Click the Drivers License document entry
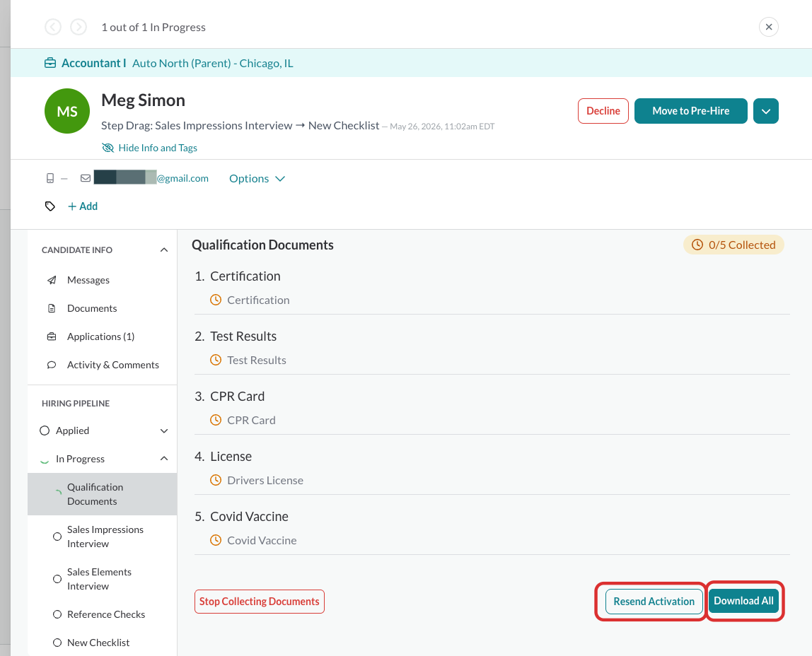The image size is (812, 656). [x=265, y=480]
